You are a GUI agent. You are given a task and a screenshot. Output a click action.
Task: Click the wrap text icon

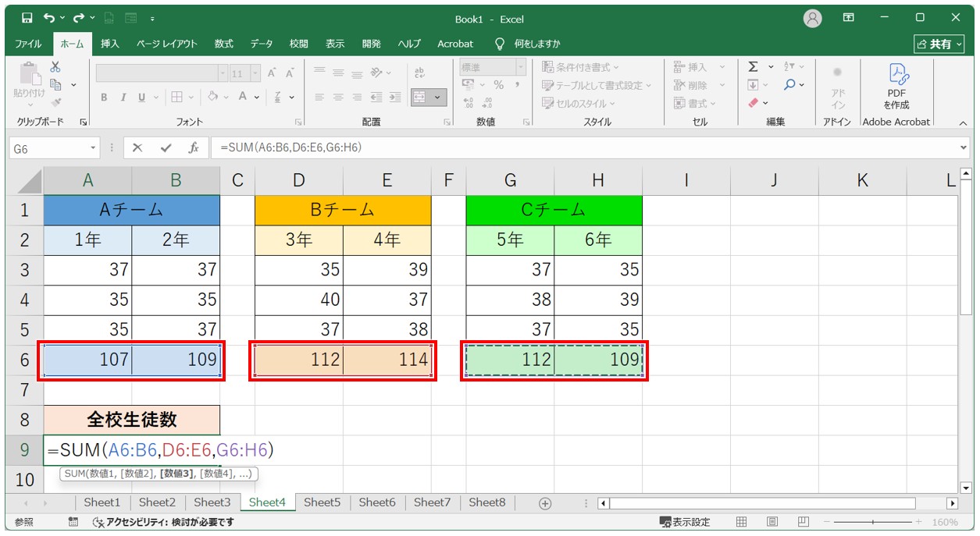420,73
